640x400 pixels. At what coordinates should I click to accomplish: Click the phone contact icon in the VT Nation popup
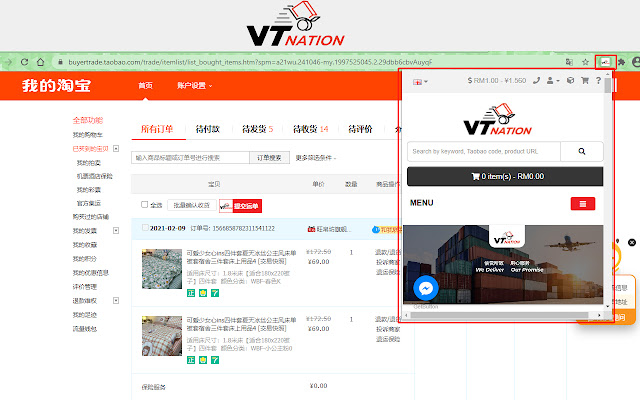click(536, 81)
